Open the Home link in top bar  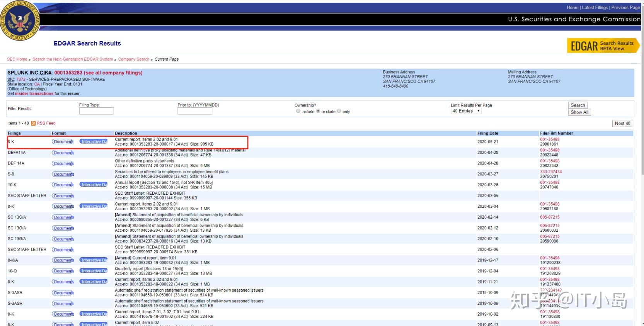(x=572, y=8)
